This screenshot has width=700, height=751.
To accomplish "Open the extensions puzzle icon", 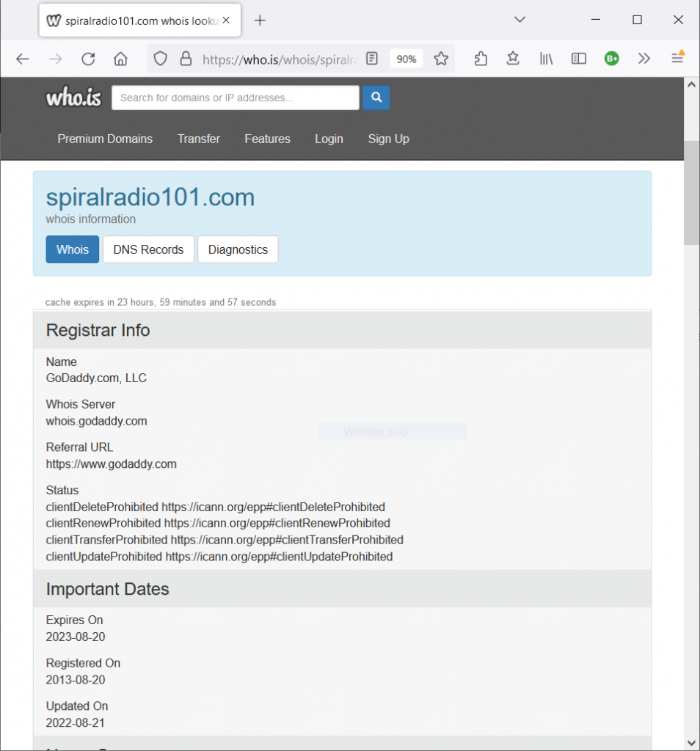I will (x=481, y=59).
